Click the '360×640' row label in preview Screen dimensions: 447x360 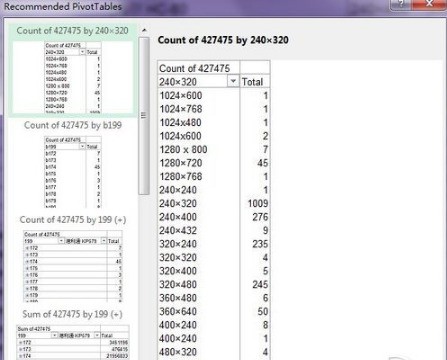178,311
